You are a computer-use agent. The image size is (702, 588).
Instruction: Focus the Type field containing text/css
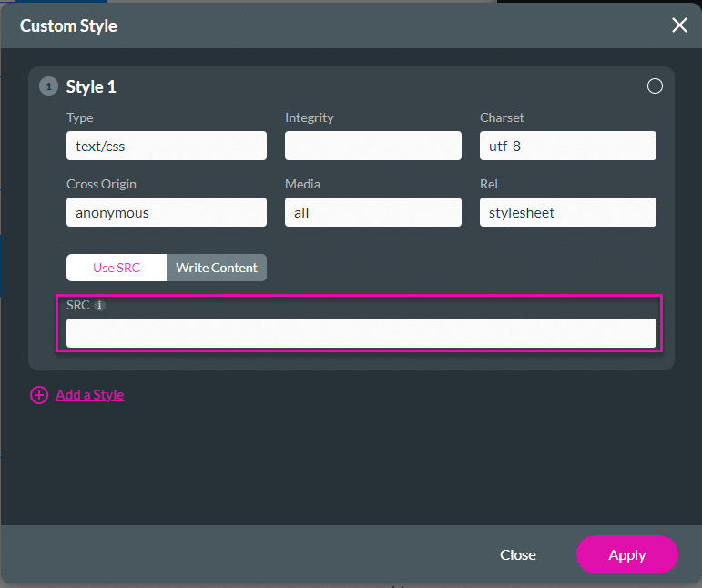[x=167, y=146]
